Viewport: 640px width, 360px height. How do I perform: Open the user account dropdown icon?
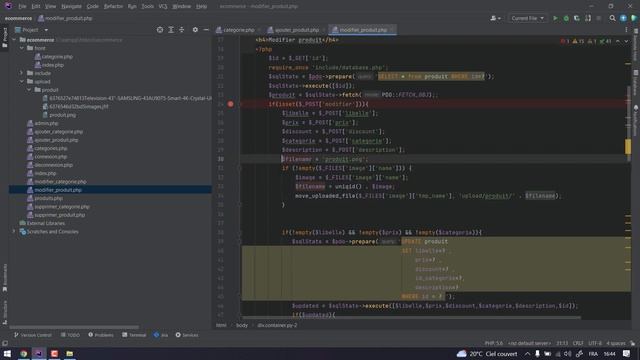pos(496,18)
